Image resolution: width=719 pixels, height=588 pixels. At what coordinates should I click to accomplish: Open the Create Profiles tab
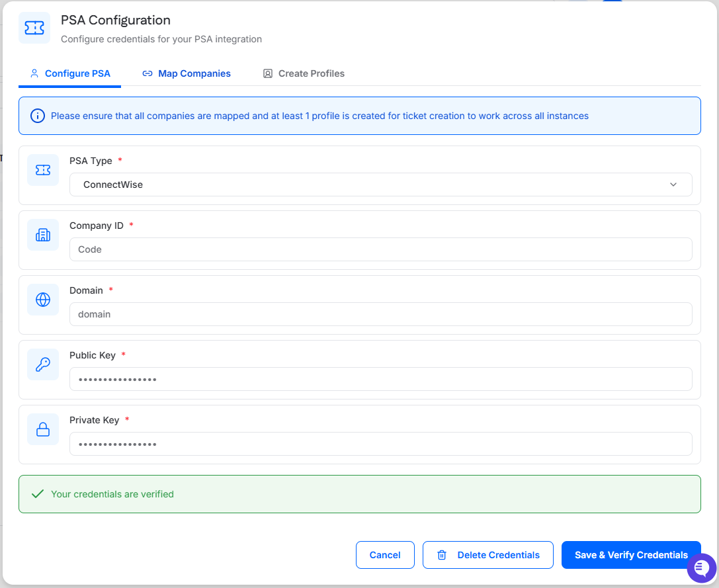(x=304, y=73)
